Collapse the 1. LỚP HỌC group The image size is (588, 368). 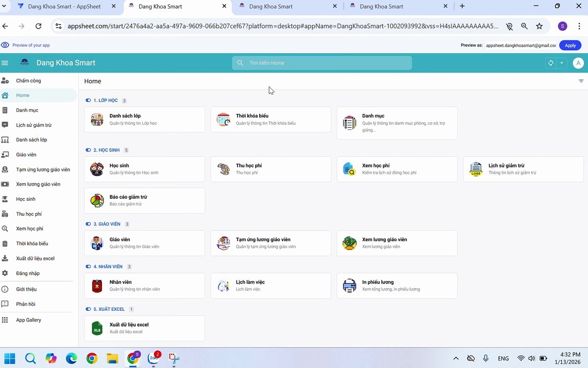point(88,100)
